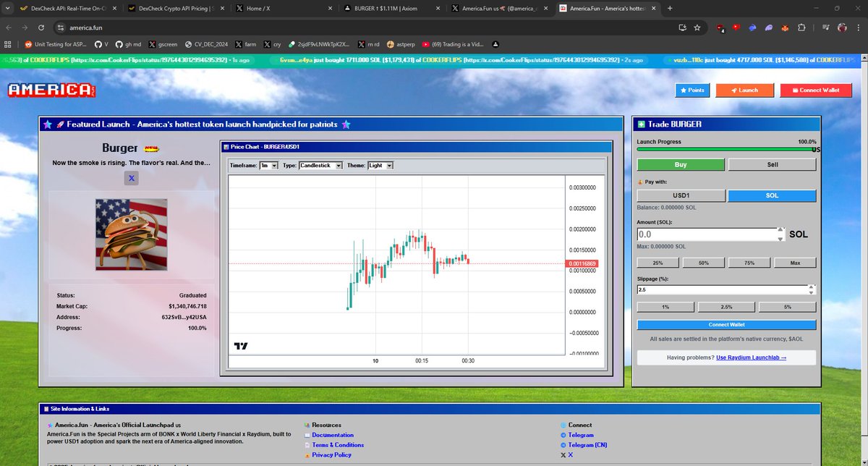The image size is (868, 466).
Task: Click the TradingView logo on the chart
Action: coord(241,346)
